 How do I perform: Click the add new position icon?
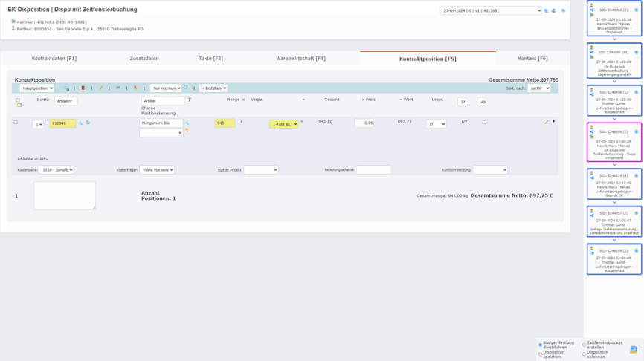[66, 88]
